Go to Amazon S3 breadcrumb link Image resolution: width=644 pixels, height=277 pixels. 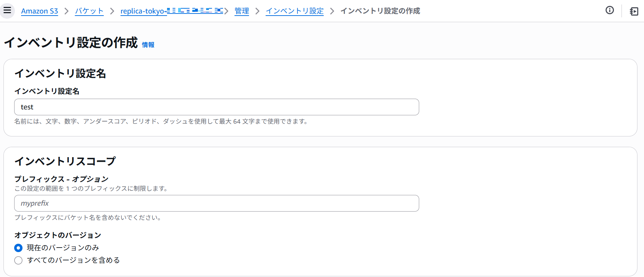pyautogui.click(x=39, y=11)
